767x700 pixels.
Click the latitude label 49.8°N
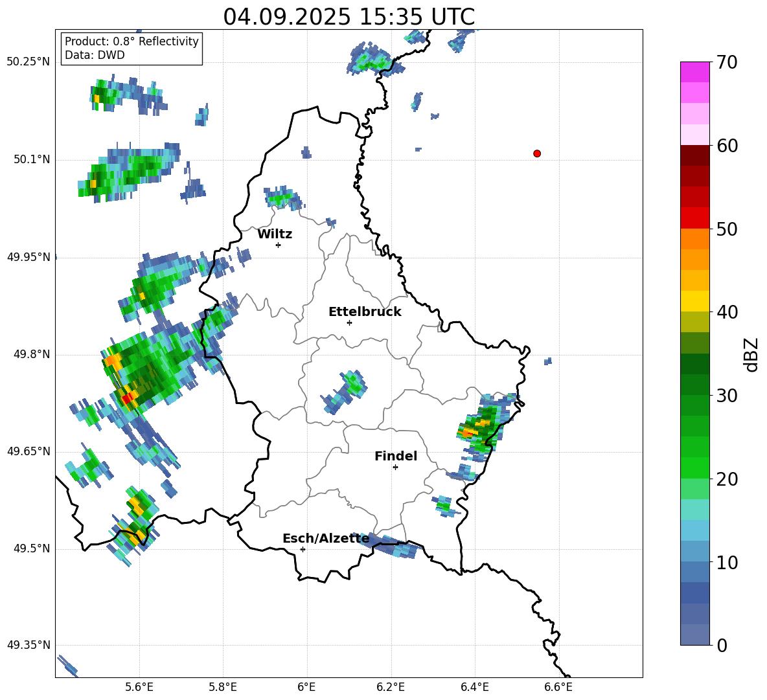pyautogui.click(x=32, y=354)
